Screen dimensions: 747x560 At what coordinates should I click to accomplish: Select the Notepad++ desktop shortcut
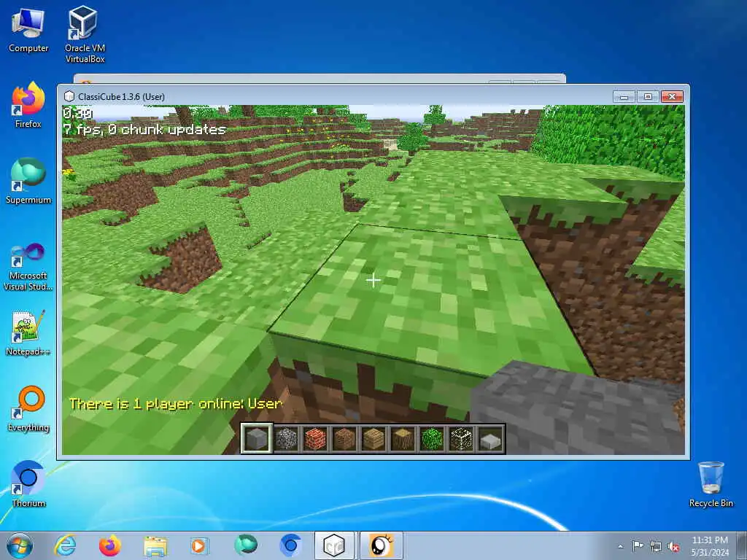[x=28, y=333]
